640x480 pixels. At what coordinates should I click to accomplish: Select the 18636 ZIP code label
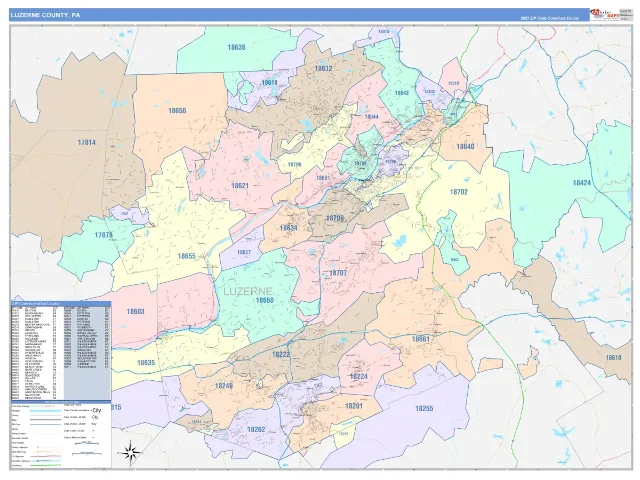coord(236,47)
